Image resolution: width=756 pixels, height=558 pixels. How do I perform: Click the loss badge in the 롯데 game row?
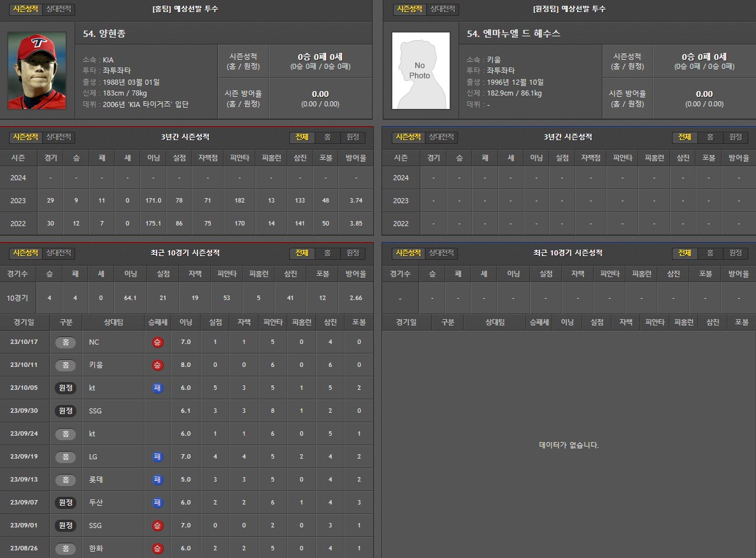pyautogui.click(x=157, y=480)
